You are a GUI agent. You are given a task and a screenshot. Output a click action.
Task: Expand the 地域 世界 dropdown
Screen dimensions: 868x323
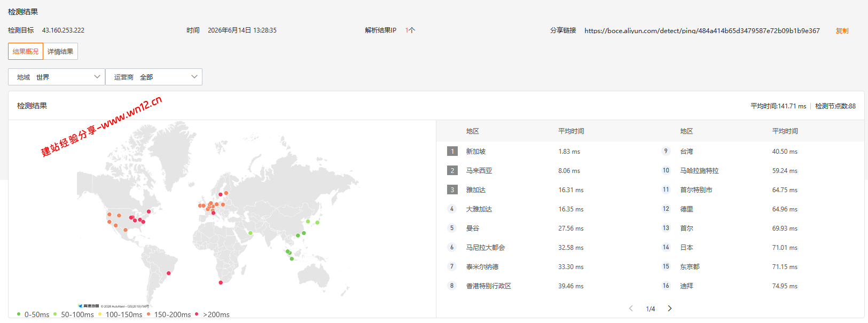tap(57, 77)
